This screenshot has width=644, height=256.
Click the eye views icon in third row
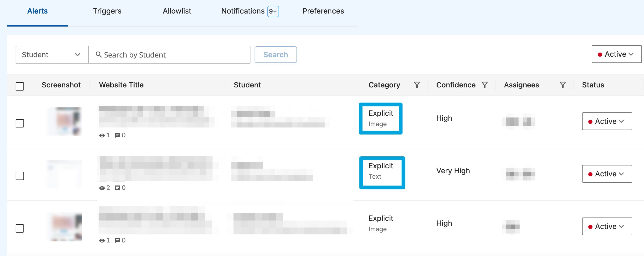[x=102, y=240]
